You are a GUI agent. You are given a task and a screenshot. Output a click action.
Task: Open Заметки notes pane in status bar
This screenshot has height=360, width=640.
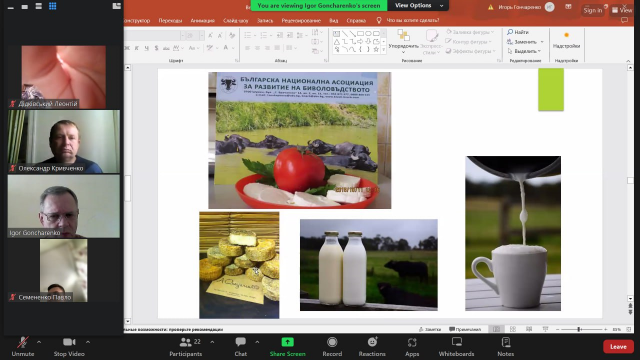click(430, 329)
